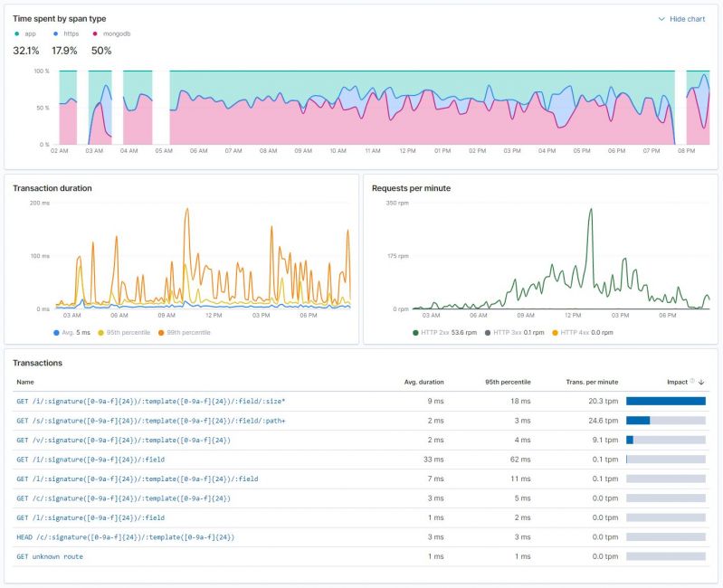Toggle the Avg. duration legend item
The height and width of the screenshot is (588, 723).
point(71,332)
